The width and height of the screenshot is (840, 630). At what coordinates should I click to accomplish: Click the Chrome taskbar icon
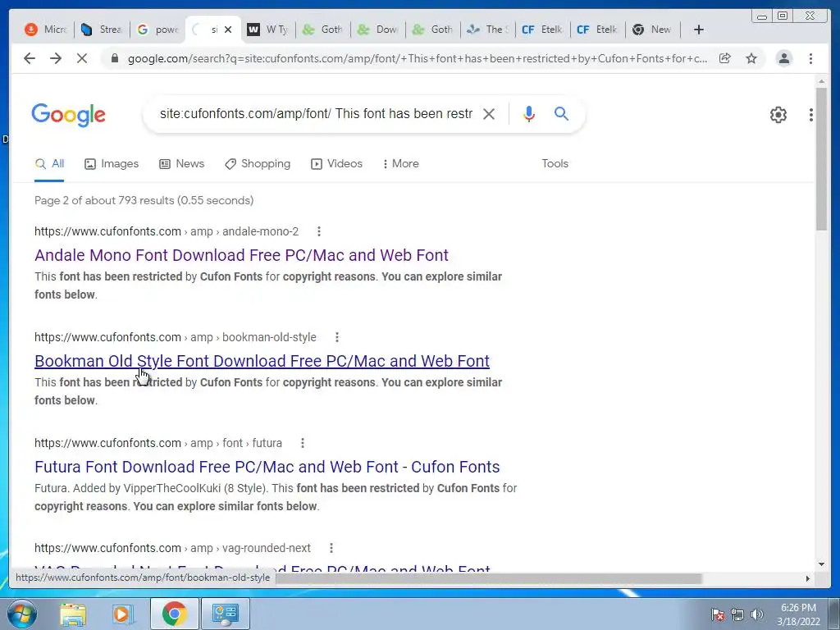pos(174,614)
